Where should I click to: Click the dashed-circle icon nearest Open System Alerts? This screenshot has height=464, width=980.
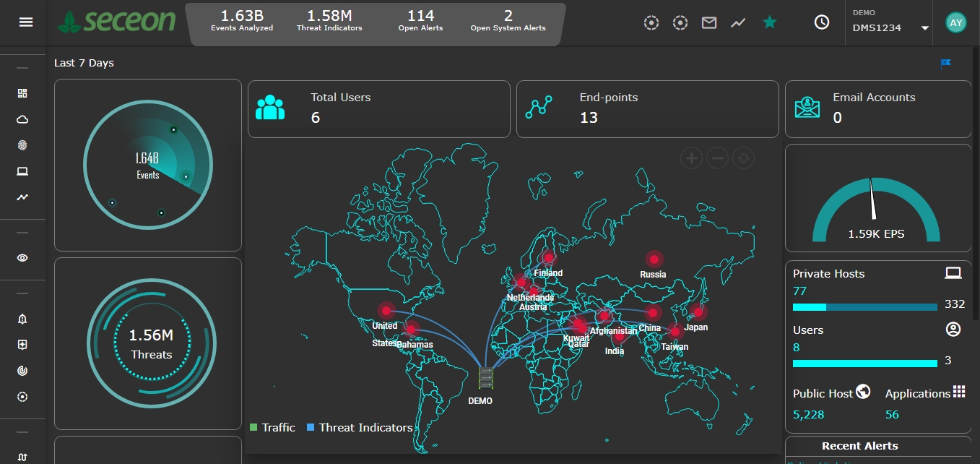(651, 23)
